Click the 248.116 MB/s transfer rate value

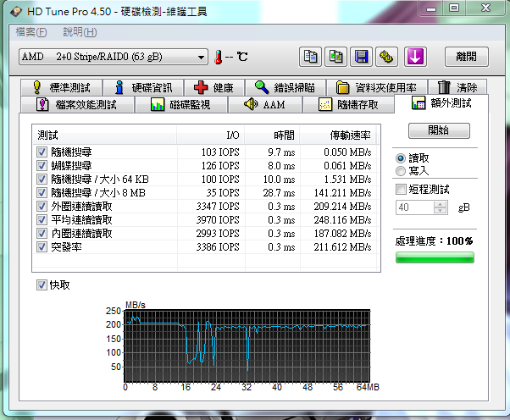pos(342,220)
